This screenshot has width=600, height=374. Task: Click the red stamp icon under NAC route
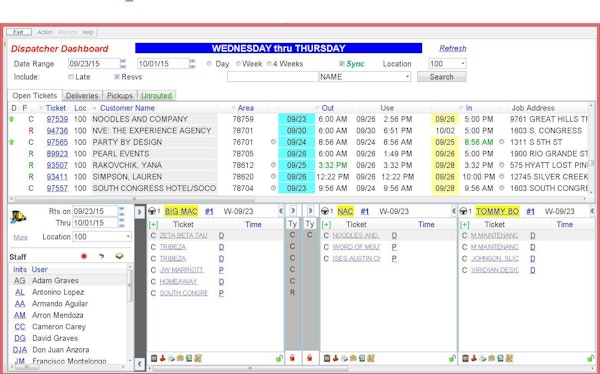336,358
